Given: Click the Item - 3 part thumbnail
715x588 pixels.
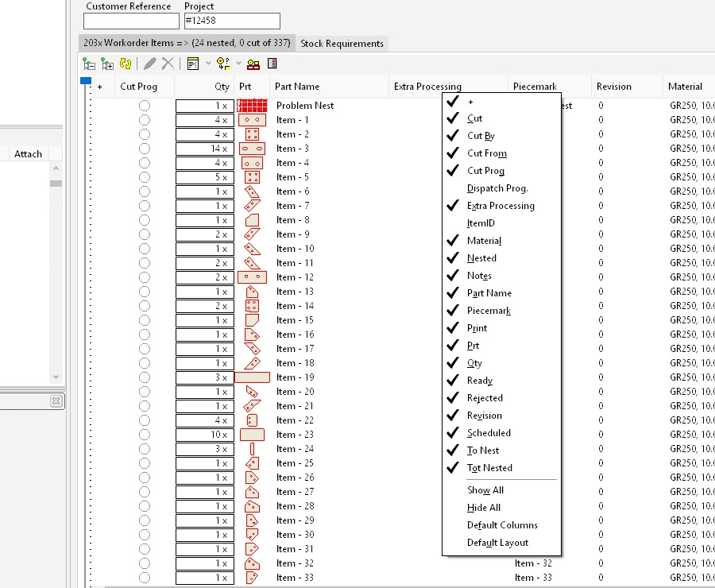Looking at the screenshot, I should [x=252, y=149].
